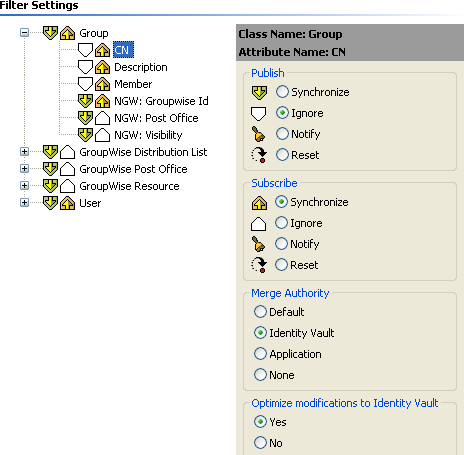Click NGW: Groupwise Id subscribe icon
Image resolution: width=464 pixels, height=455 pixels.
[x=102, y=101]
